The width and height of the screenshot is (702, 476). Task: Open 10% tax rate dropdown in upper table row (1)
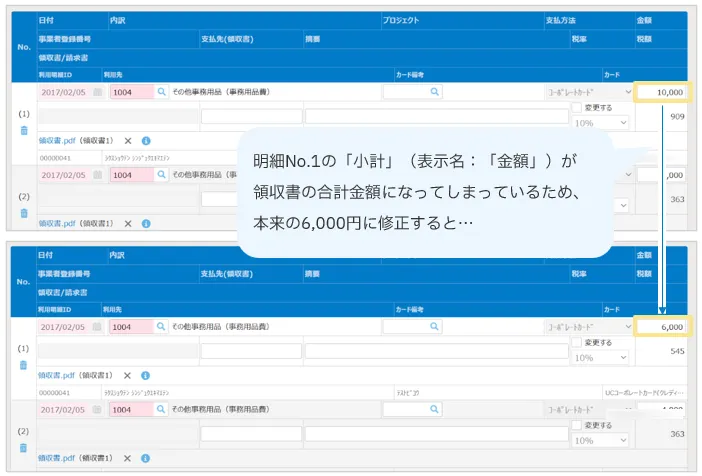click(600, 122)
